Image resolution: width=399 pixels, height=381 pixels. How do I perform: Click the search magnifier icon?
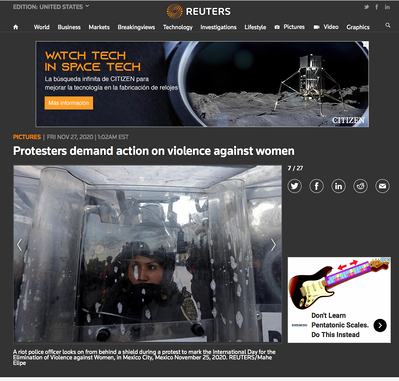tap(388, 25)
